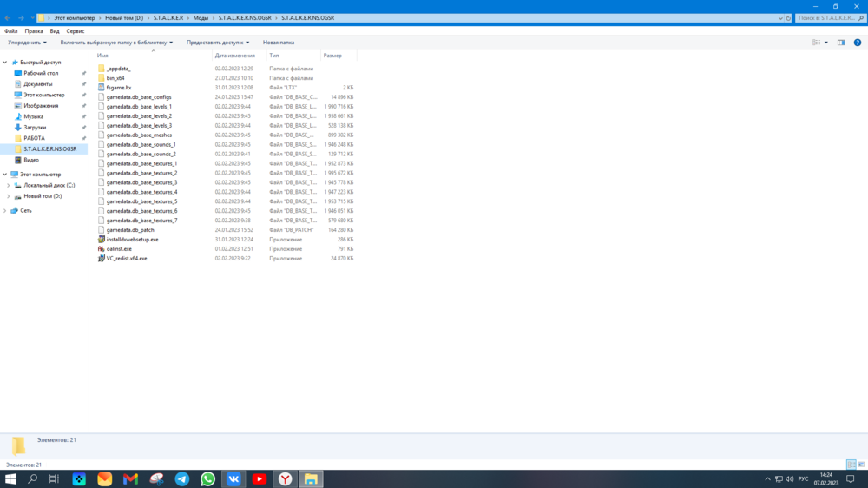Expand the Локальный диск (C:) tree node
This screenshot has width=868, height=488.
tap(9, 186)
